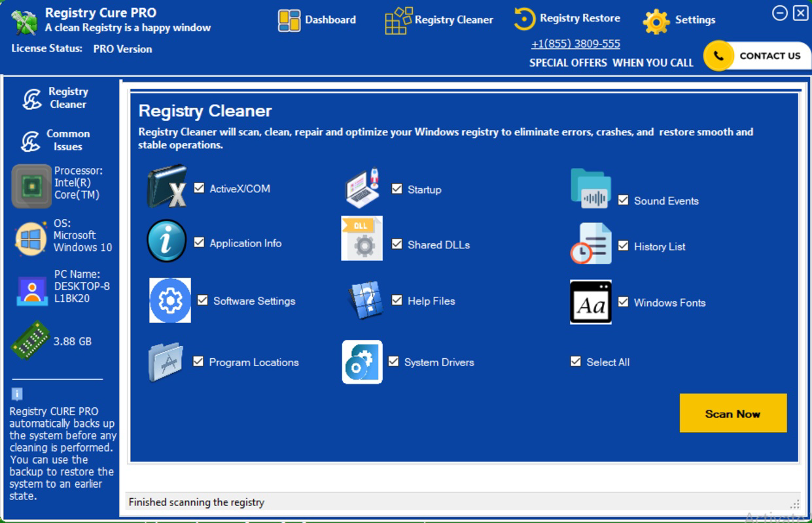
Task: Click the Registry Restore circular arrow icon
Action: coord(524,19)
